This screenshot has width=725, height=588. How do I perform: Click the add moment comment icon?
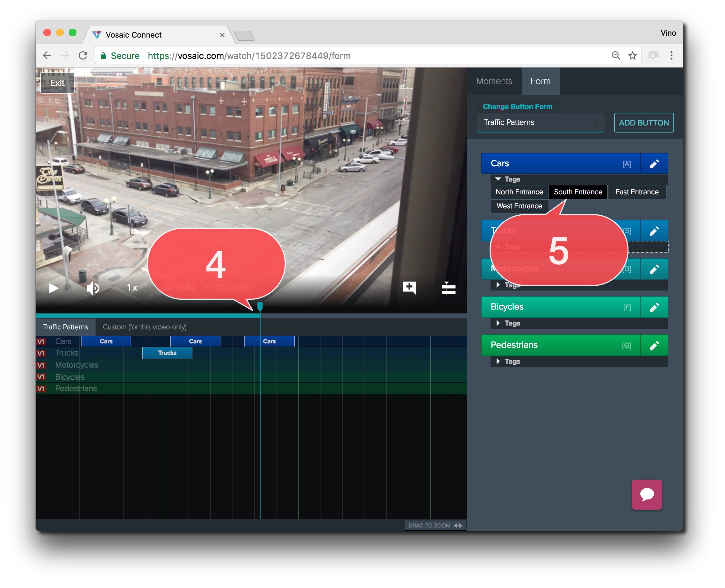410,288
